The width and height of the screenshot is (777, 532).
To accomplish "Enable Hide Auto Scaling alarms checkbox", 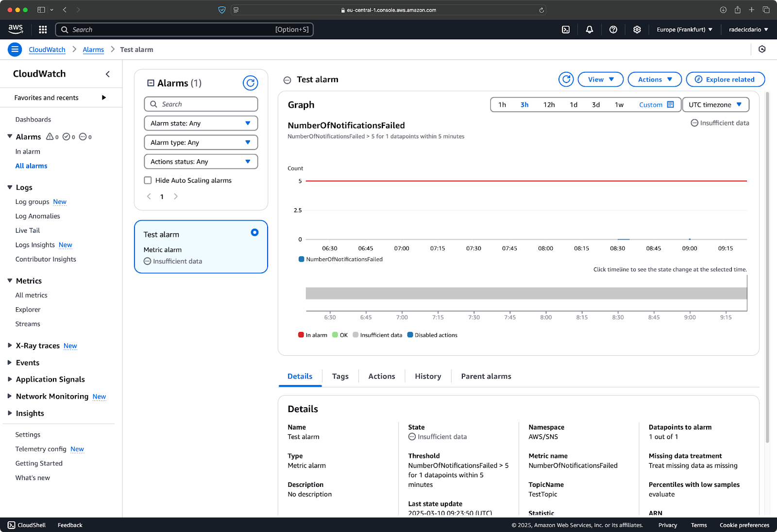I will pyautogui.click(x=148, y=180).
